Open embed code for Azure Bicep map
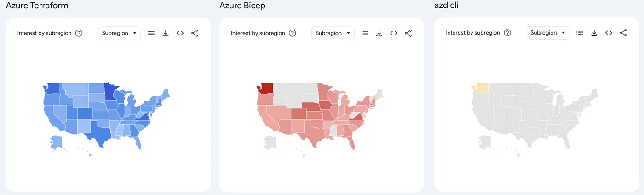The width and height of the screenshot is (644, 195). click(x=394, y=33)
